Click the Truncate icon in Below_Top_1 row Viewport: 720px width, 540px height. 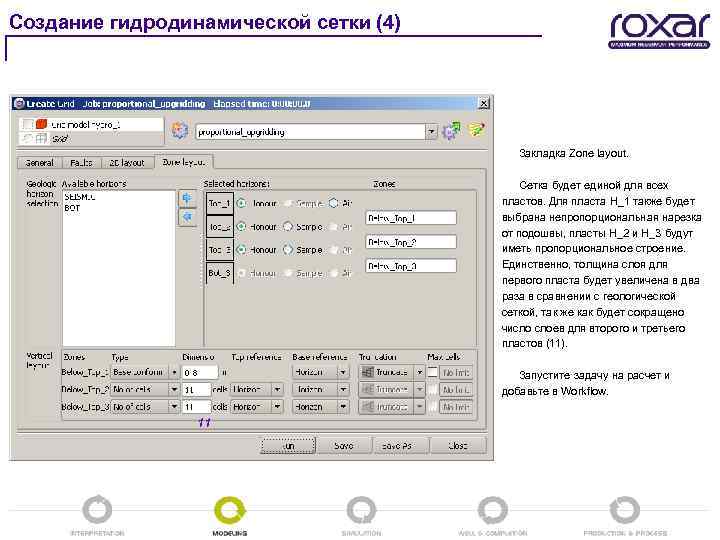tap(367, 372)
